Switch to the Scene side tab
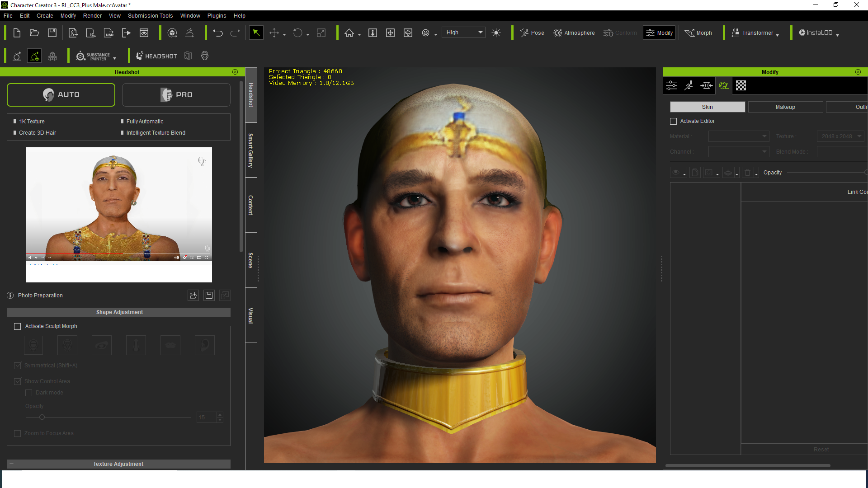868x488 pixels. coord(251,260)
